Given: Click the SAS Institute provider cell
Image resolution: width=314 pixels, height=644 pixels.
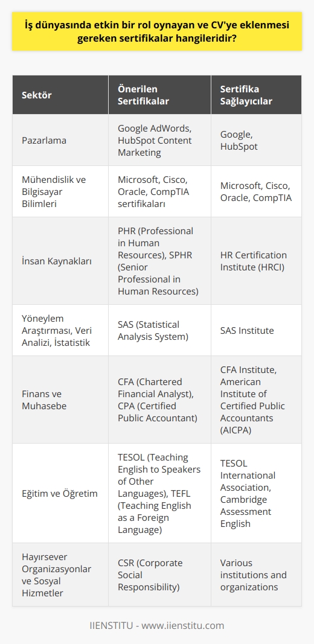Looking at the screenshot, I should [x=256, y=330].
